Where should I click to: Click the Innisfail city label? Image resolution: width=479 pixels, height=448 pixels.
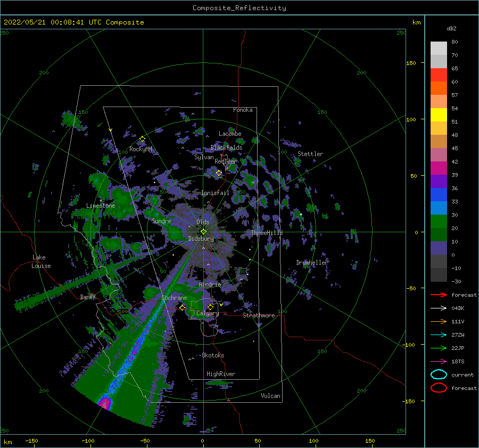click(215, 193)
